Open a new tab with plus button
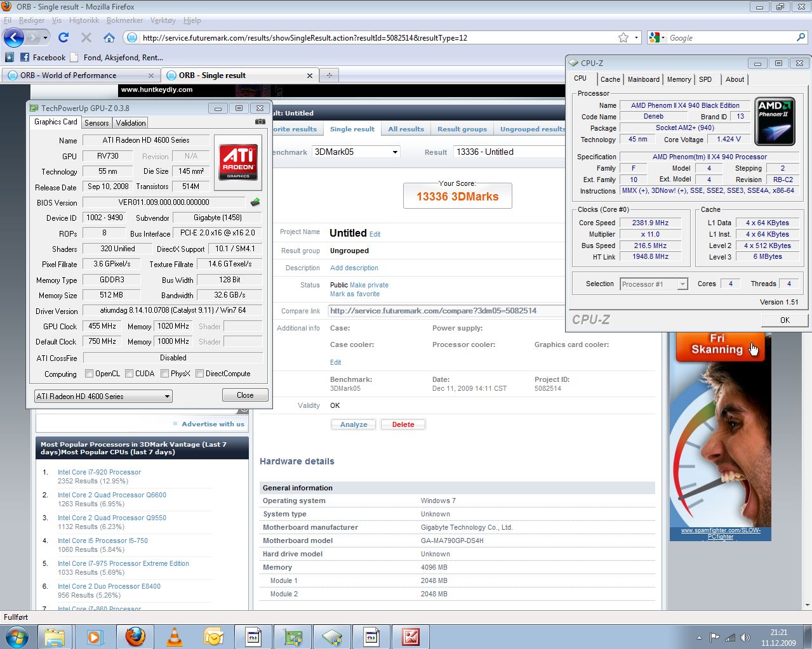The width and height of the screenshot is (812, 649). click(x=329, y=75)
